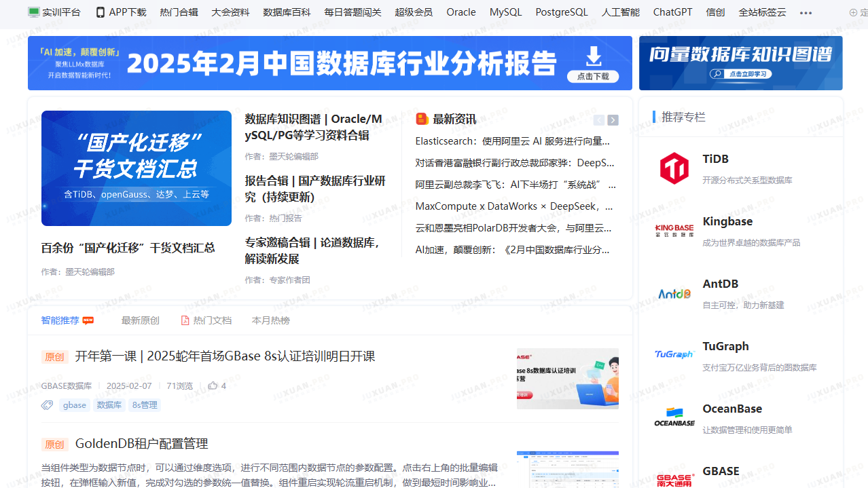Image resolution: width=868 pixels, height=488 pixels.
Task: Open 超级会员 menu item
Action: pos(414,12)
